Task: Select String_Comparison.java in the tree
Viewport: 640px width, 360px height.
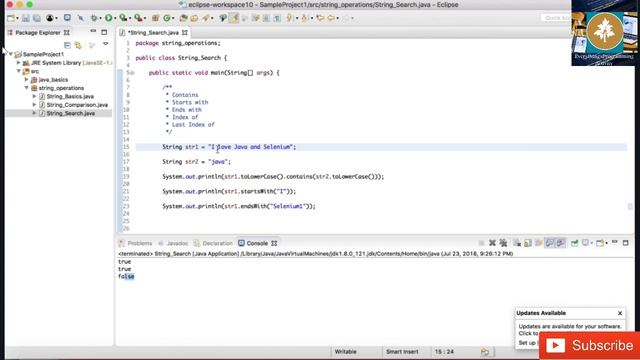Action: tap(77, 105)
